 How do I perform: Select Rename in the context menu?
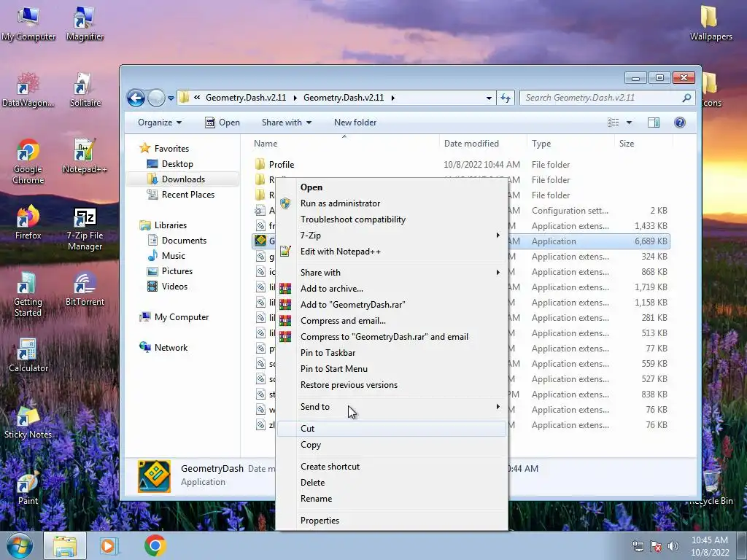point(392,499)
